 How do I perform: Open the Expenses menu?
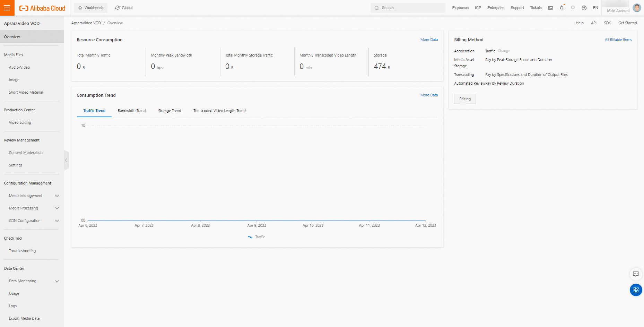click(460, 8)
